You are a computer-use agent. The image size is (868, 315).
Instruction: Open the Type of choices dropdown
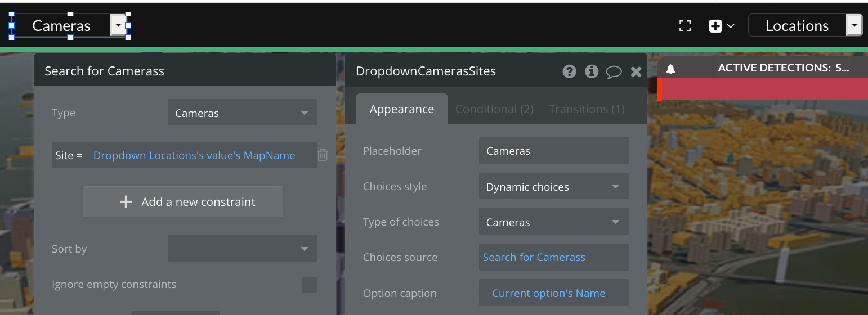553,222
